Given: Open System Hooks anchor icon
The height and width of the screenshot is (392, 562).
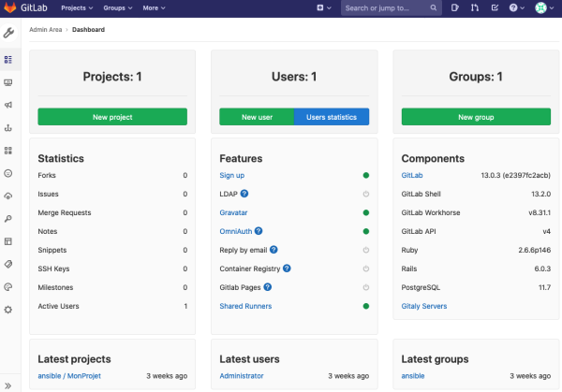Looking at the screenshot, I should click(8, 127).
